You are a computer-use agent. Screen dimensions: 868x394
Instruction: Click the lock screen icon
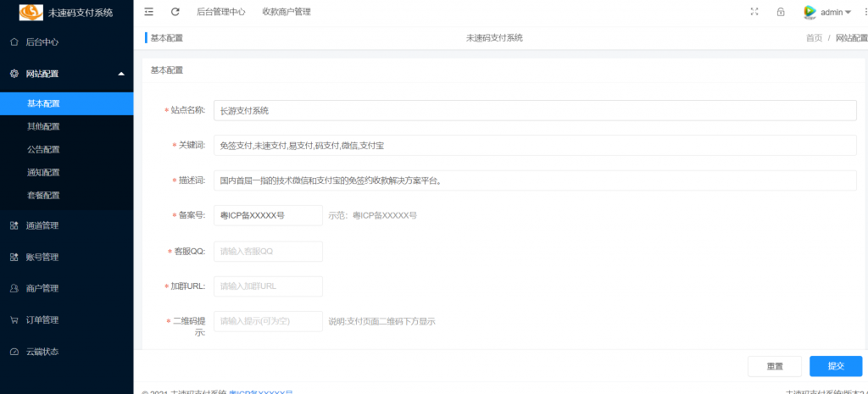point(781,12)
